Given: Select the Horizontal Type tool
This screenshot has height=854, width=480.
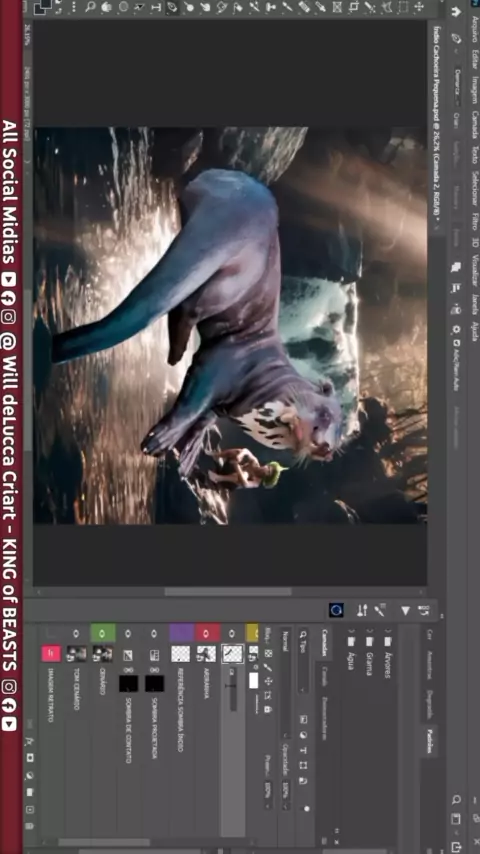Looking at the screenshot, I should pos(157,8).
